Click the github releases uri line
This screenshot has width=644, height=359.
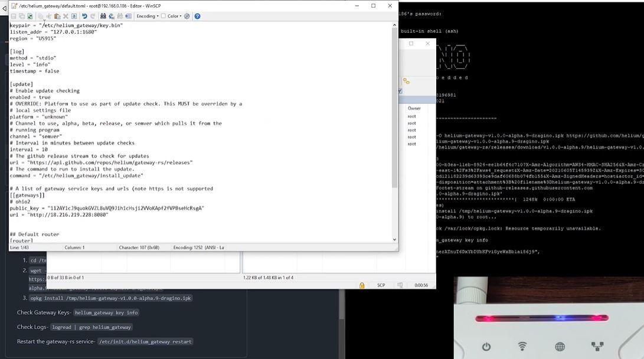(101, 163)
